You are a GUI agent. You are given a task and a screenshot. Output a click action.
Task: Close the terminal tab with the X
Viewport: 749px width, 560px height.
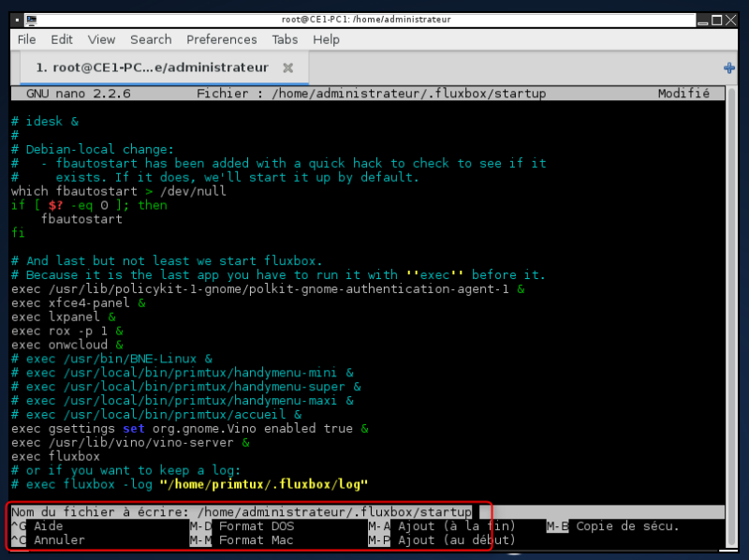pyautogui.click(x=287, y=67)
